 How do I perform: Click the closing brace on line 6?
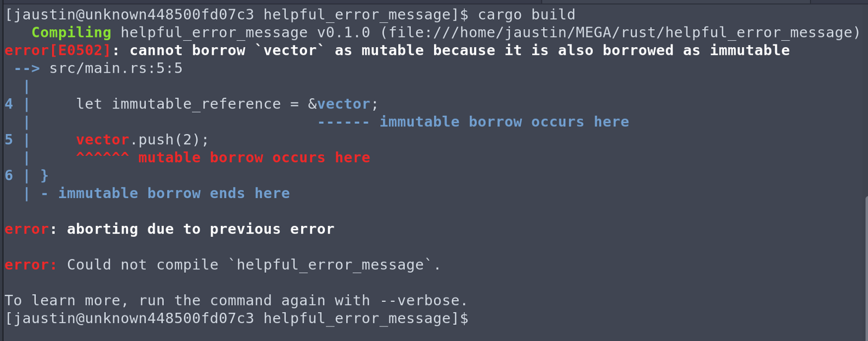click(x=44, y=176)
